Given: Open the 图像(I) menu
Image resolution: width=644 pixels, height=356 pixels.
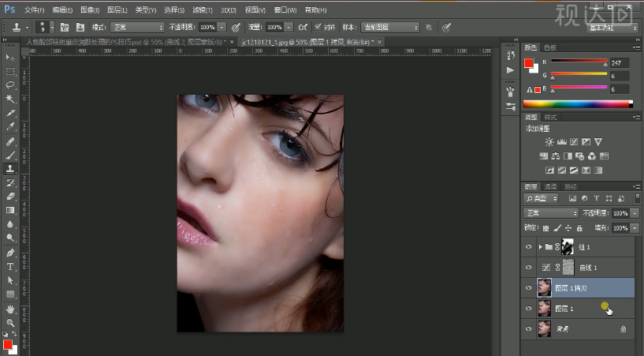Looking at the screenshot, I should (90, 9).
